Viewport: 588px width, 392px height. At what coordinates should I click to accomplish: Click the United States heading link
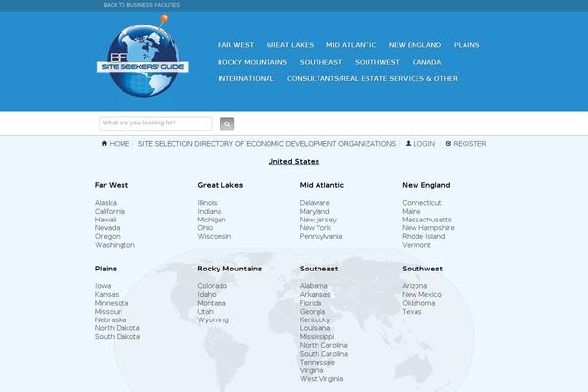pos(294,162)
